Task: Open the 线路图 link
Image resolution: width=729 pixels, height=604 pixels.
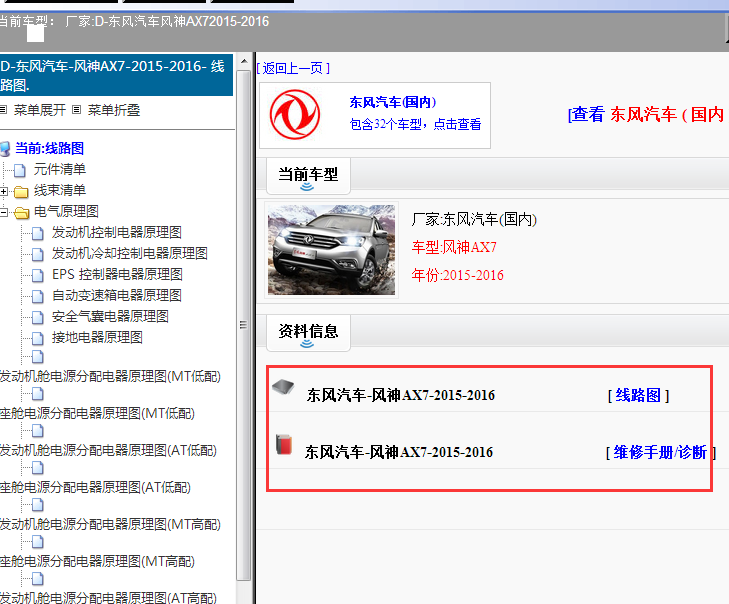Action: pos(638,395)
